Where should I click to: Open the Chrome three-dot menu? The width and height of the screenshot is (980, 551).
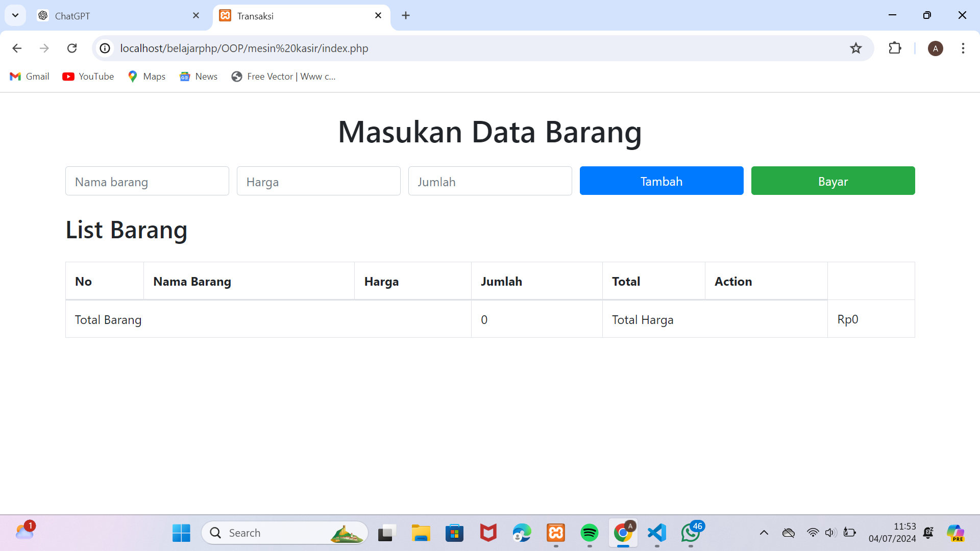pos(963,48)
